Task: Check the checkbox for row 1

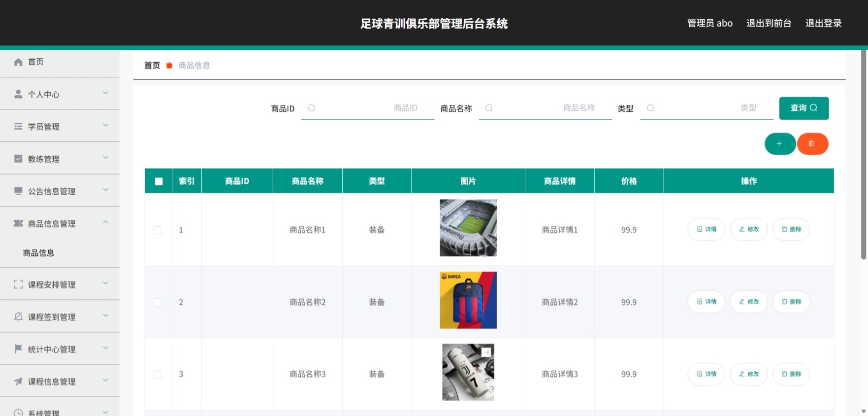Action: pos(158,230)
